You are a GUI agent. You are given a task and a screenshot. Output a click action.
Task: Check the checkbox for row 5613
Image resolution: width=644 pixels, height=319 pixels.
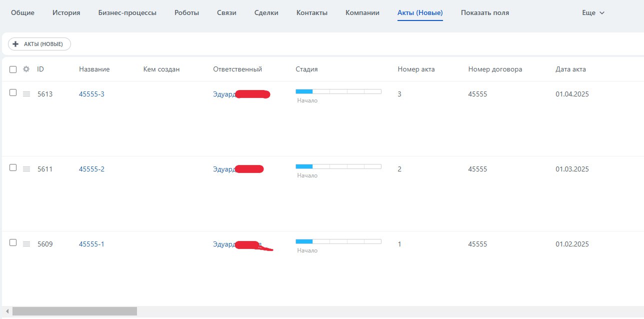tap(13, 92)
